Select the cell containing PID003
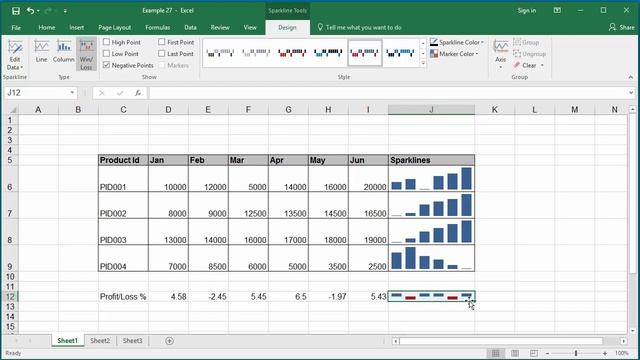The image size is (640, 360). [123, 232]
